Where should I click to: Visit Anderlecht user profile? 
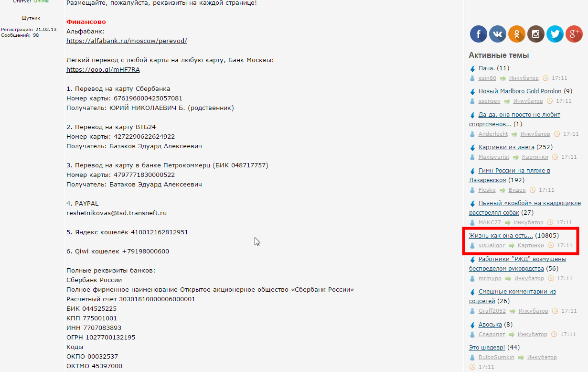click(493, 134)
